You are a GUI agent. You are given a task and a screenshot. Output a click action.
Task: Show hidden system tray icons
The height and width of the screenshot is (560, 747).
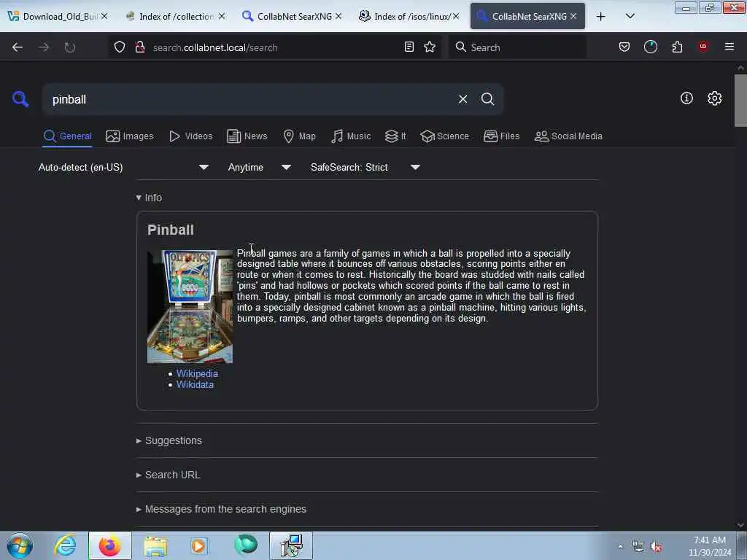click(620, 547)
